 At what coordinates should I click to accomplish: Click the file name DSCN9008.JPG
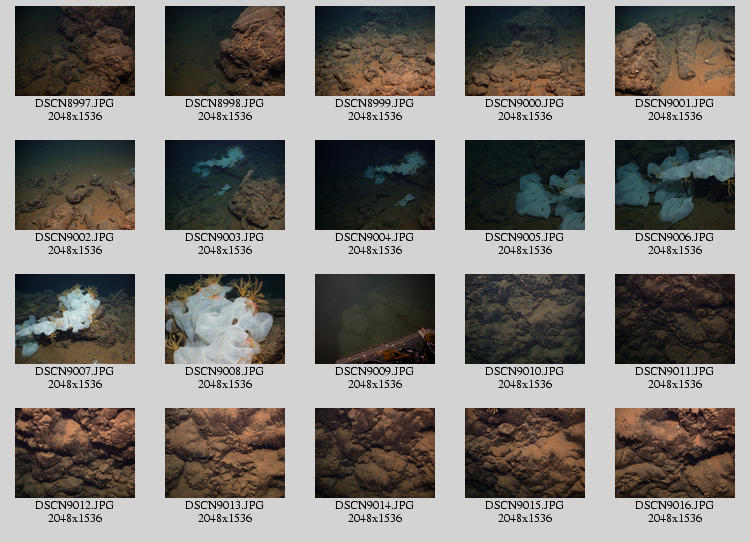[x=225, y=371]
